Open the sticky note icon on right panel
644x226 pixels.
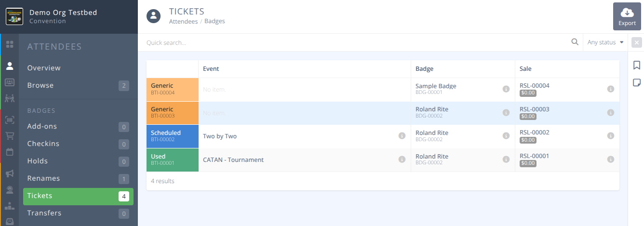click(x=636, y=82)
